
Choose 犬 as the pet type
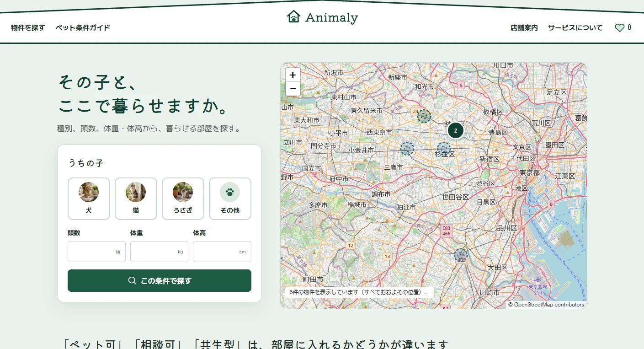pyautogui.click(x=89, y=199)
